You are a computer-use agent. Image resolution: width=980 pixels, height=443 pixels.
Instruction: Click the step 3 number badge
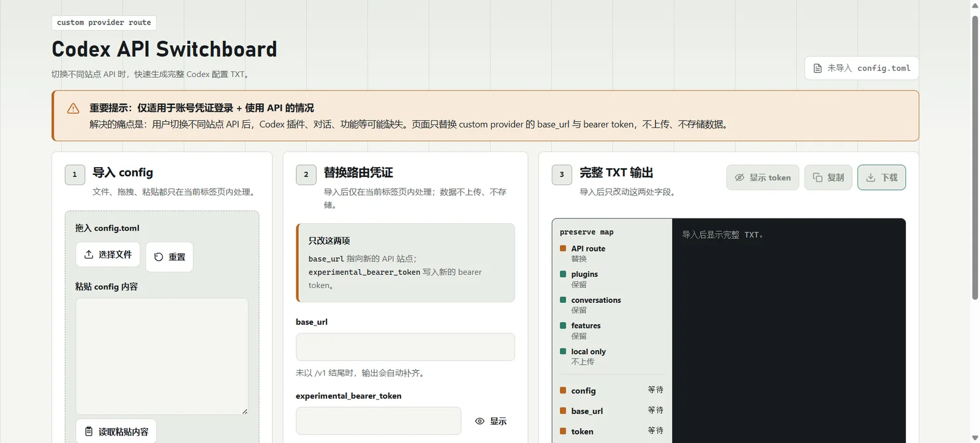coord(562,174)
